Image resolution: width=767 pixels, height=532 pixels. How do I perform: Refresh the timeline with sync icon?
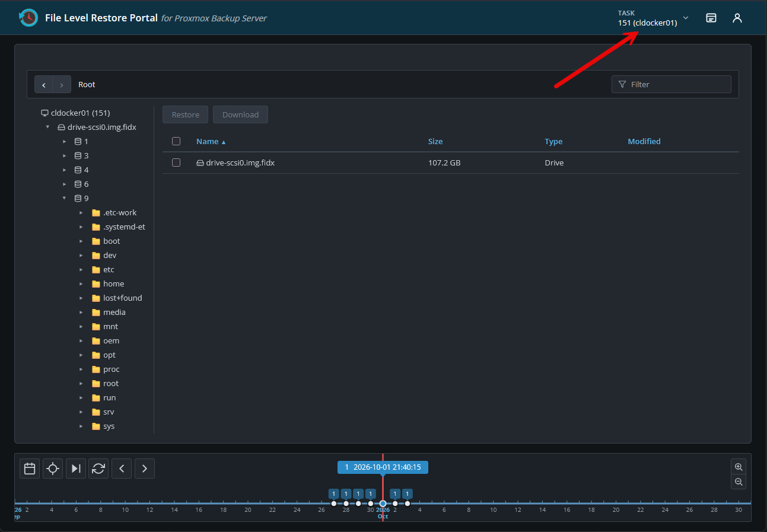[x=99, y=469]
